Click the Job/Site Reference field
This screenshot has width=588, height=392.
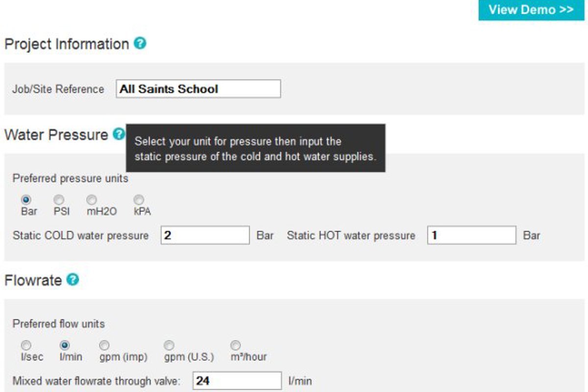(198, 89)
